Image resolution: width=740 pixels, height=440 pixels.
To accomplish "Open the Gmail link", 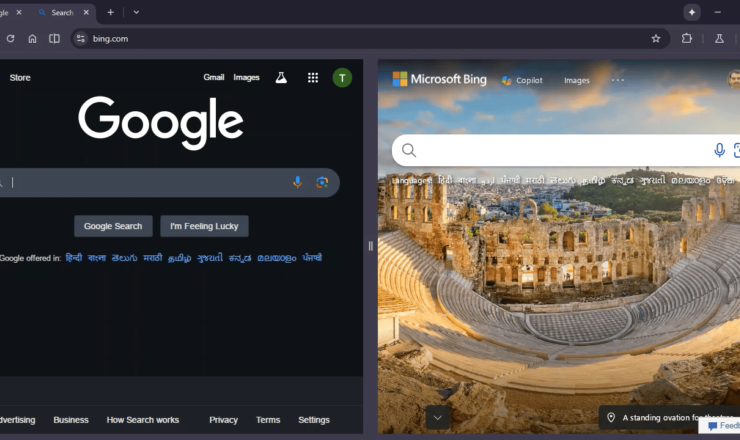I will [214, 77].
